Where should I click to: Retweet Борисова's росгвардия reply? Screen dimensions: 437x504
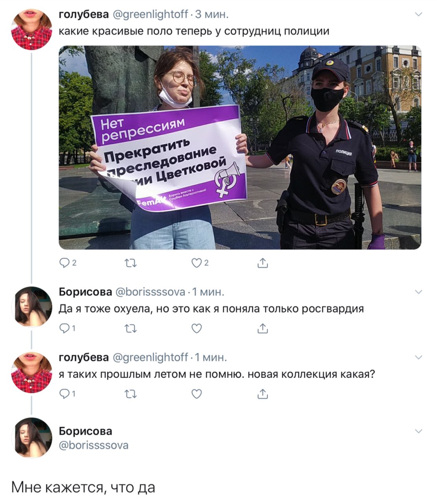tap(131, 328)
